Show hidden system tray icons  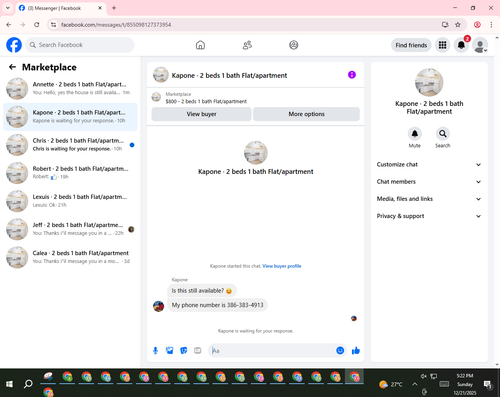(414, 384)
